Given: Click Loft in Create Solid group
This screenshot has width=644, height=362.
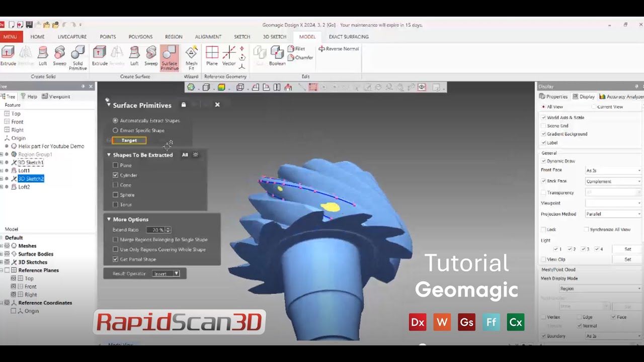Looking at the screenshot, I should [43, 56].
